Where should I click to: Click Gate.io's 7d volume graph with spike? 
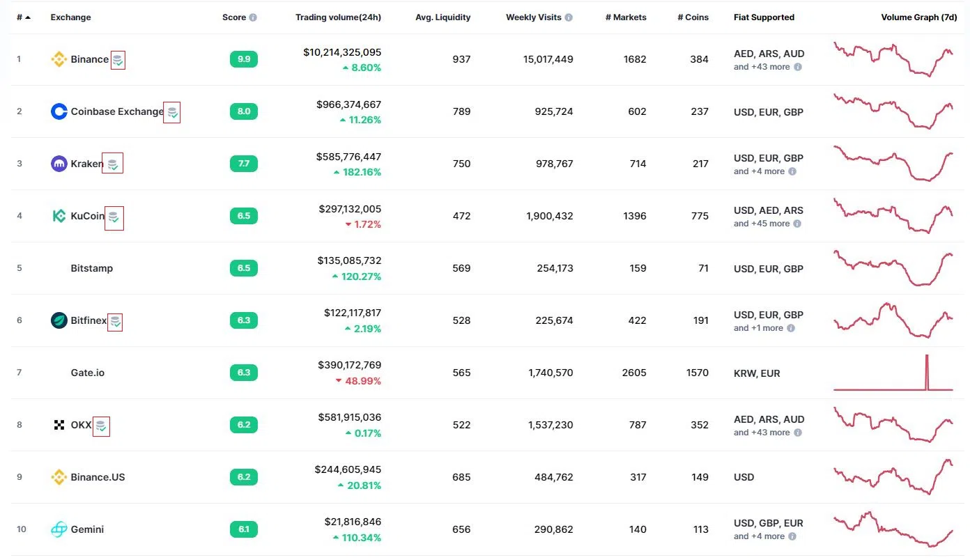[893, 373]
